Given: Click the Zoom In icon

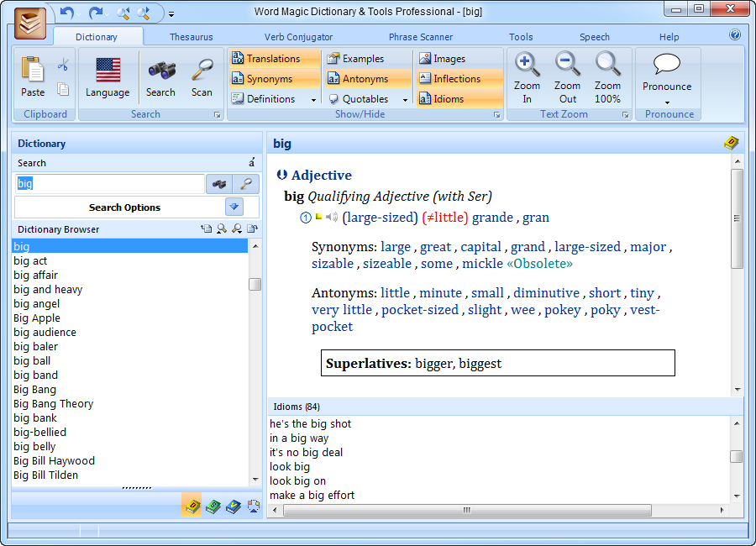Looking at the screenshot, I should 527,76.
